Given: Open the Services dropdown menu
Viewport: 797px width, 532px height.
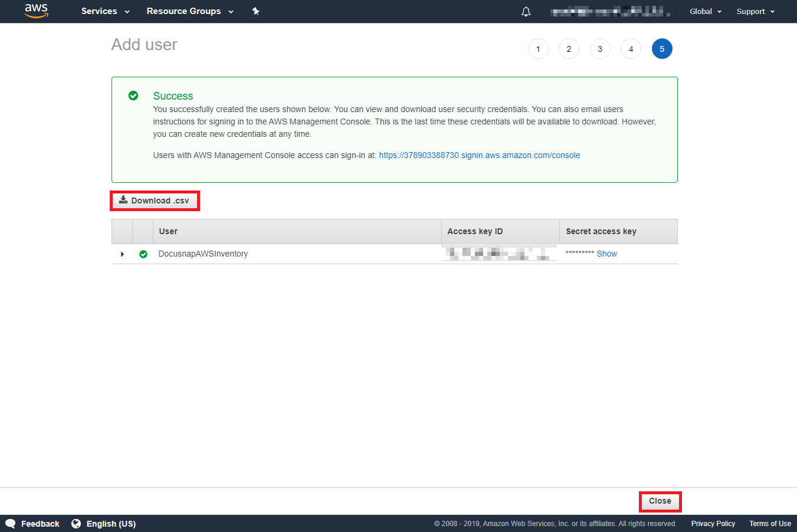Looking at the screenshot, I should [x=105, y=11].
